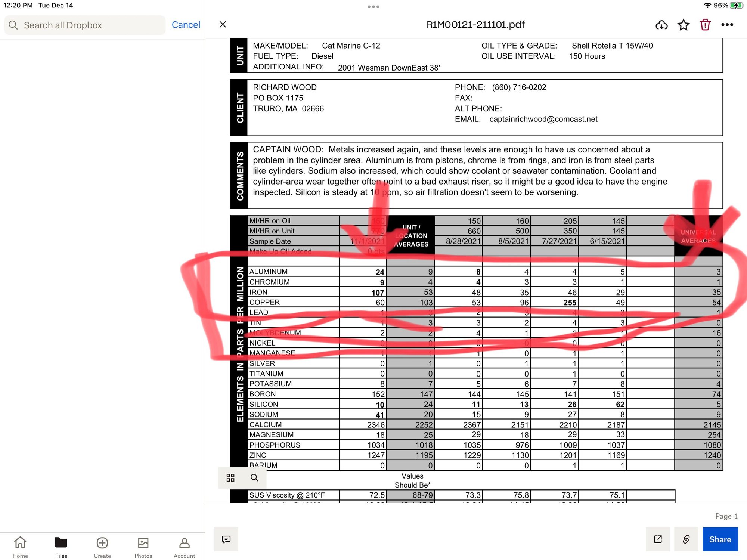The height and width of the screenshot is (560, 747).
Task: Open page thumbnails grid view
Action: [230, 477]
